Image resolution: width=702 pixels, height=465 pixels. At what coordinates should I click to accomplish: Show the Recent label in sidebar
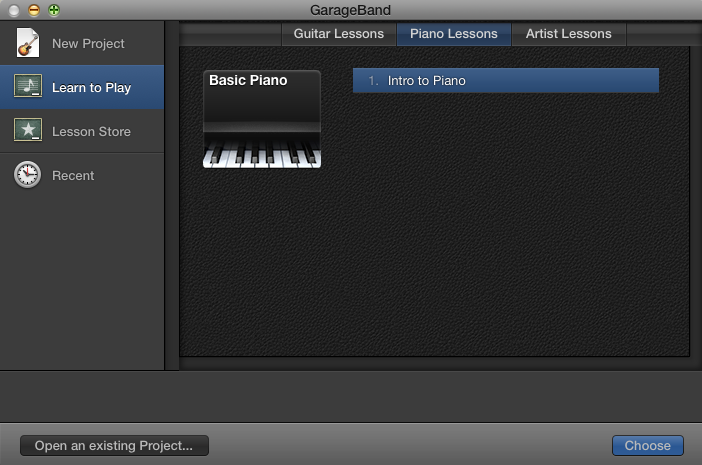click(73, 175)
